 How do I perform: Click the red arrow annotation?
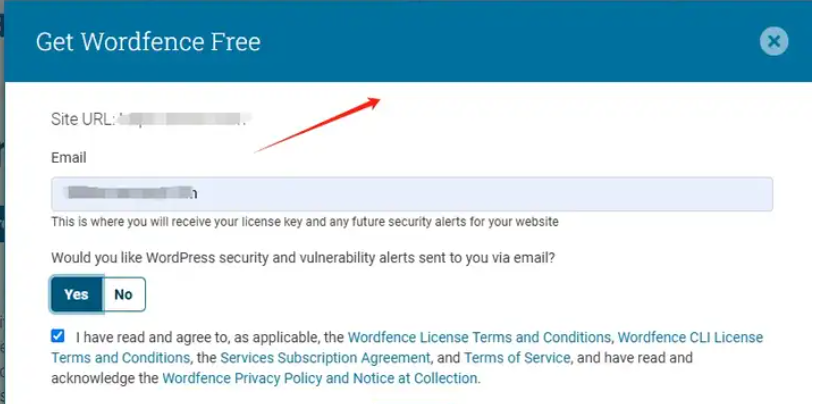317,124
